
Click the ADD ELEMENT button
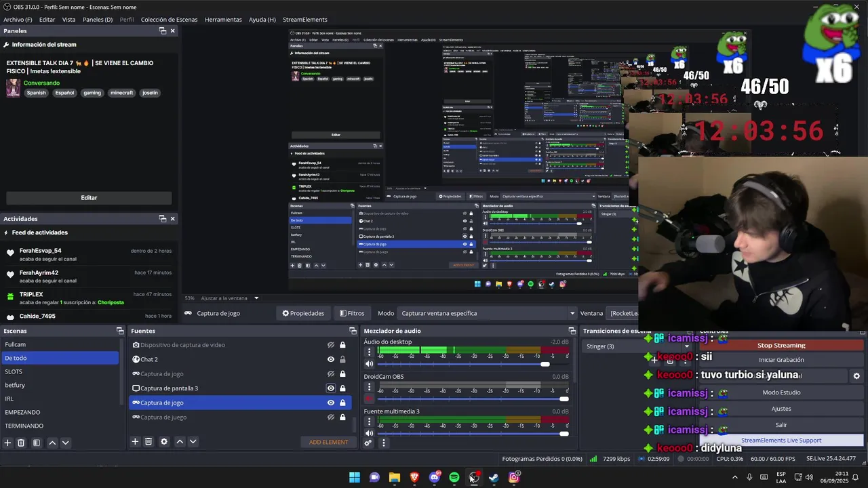coord(329,442)
